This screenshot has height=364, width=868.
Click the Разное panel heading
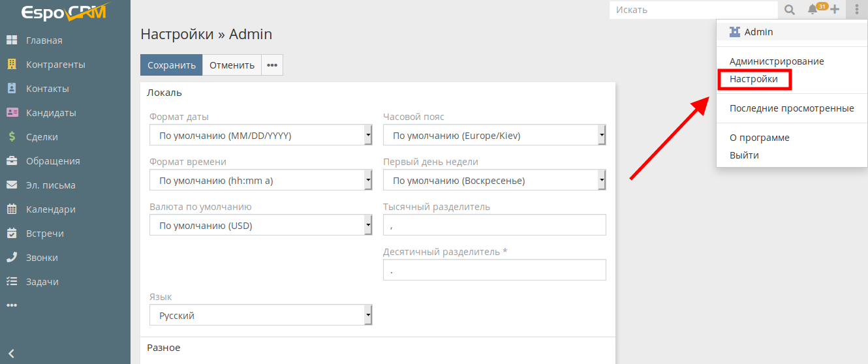tap(163, 348)
